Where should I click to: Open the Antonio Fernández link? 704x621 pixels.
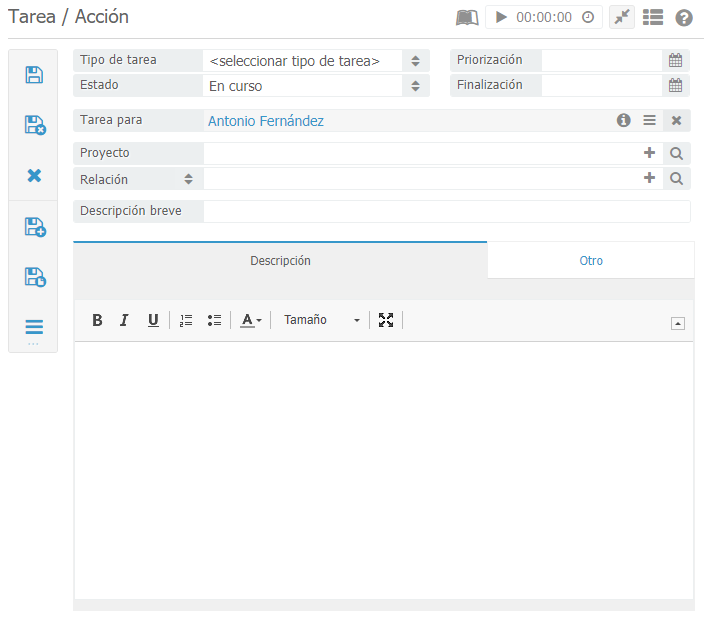pos(266,121)
